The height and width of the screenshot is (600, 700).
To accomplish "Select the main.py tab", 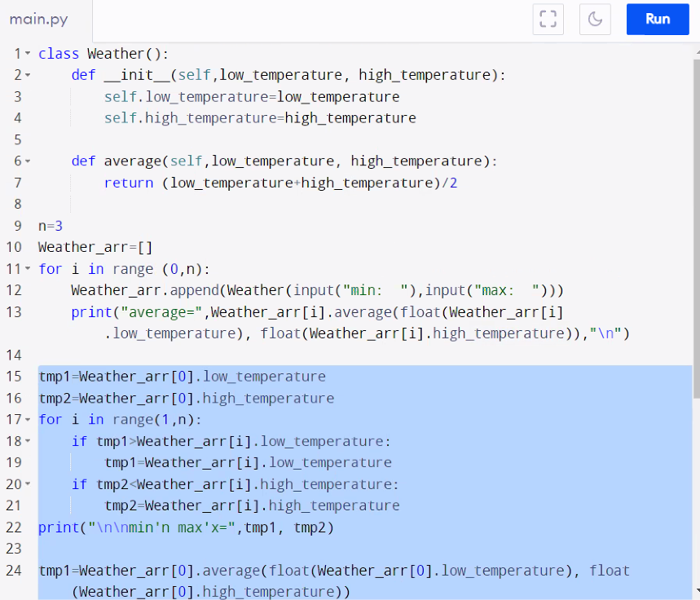I will pyautogui.click(x=37, y=19).
